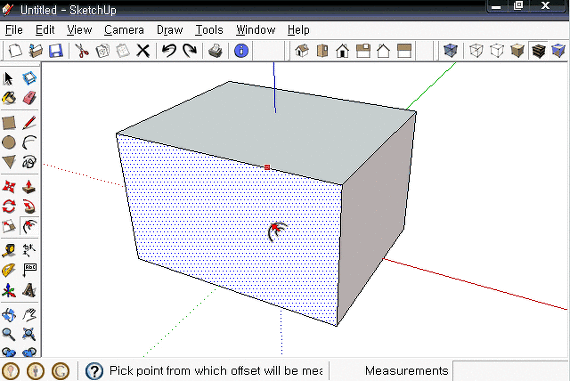Open the Help menu
This screenshot has width=570, height=381.
point(298,30)
